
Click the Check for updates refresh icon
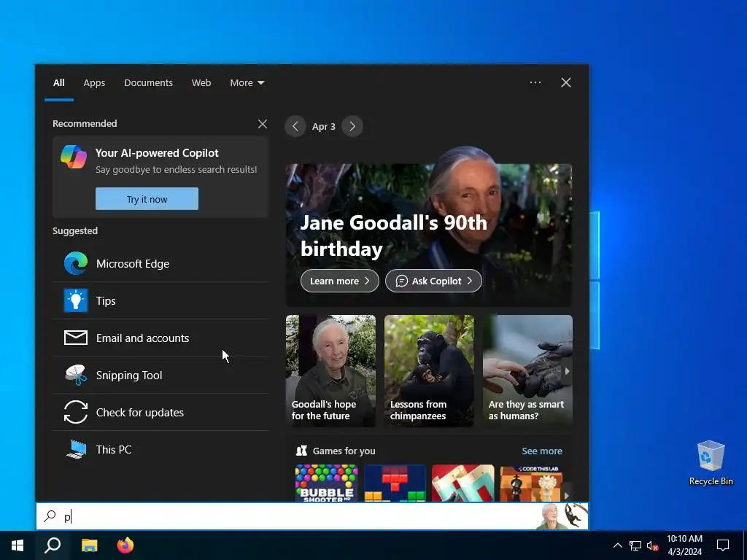tap(76, 412)
